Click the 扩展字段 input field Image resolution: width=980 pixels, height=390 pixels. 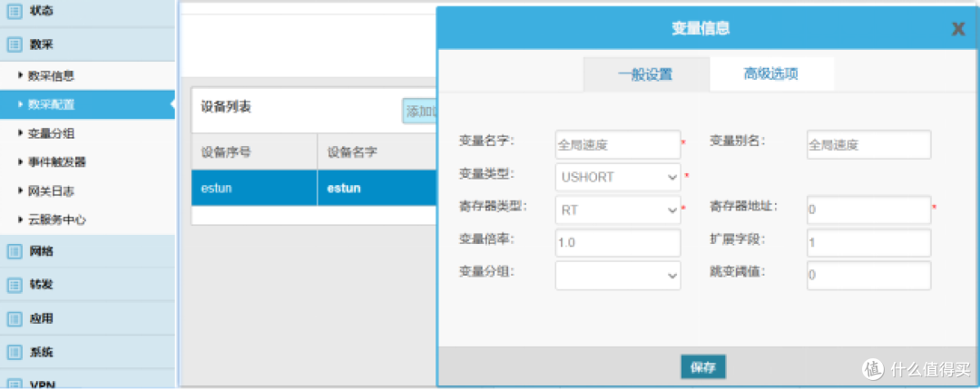tap(868, 242)
